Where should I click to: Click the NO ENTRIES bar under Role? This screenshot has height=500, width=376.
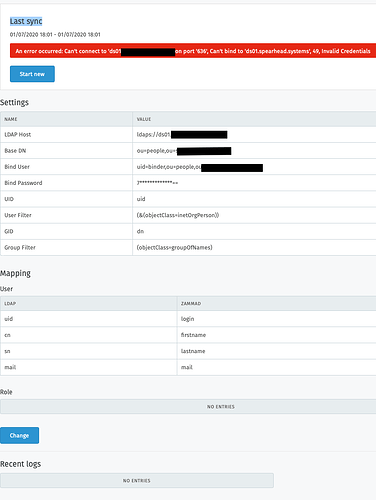coord(188,407)
